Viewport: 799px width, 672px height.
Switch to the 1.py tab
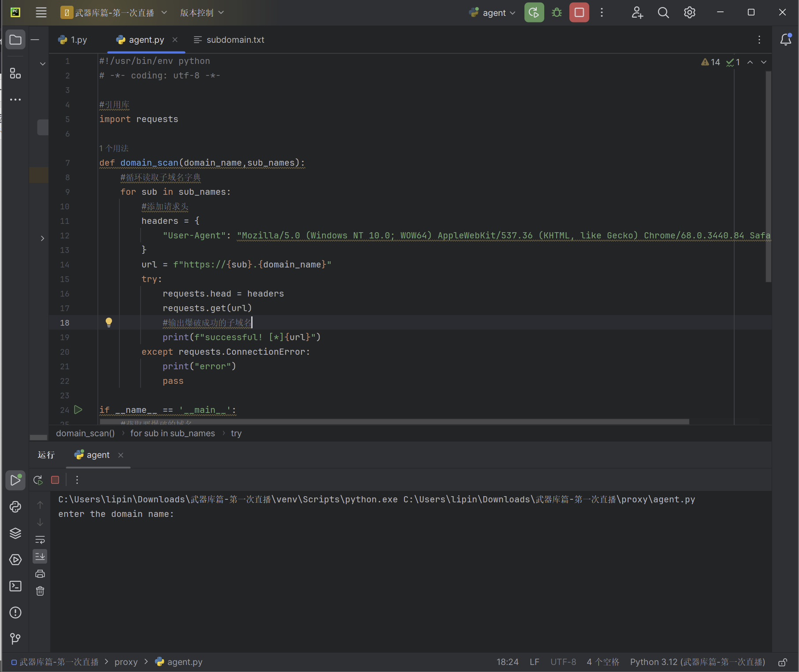(73, 40)
